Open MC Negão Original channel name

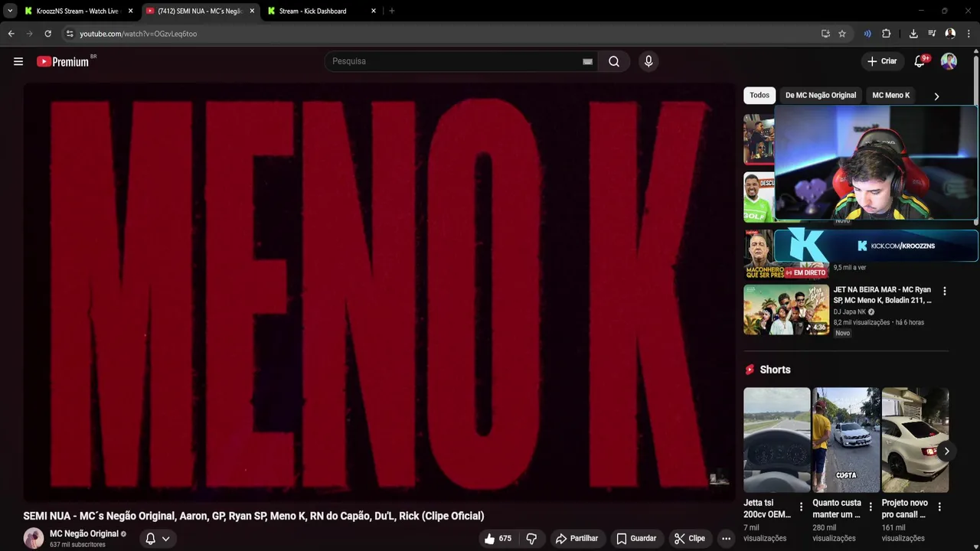click(x=84, y=533)
